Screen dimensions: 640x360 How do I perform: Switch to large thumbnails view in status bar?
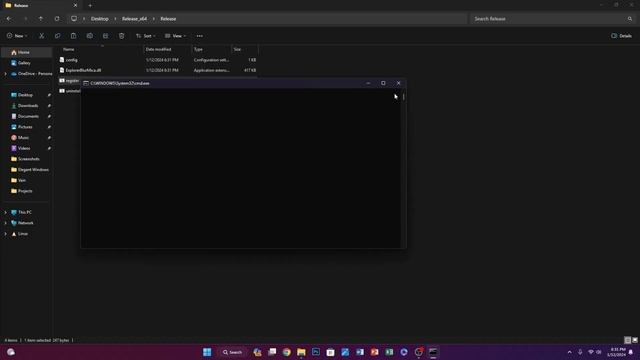click(x=635, y=340)
